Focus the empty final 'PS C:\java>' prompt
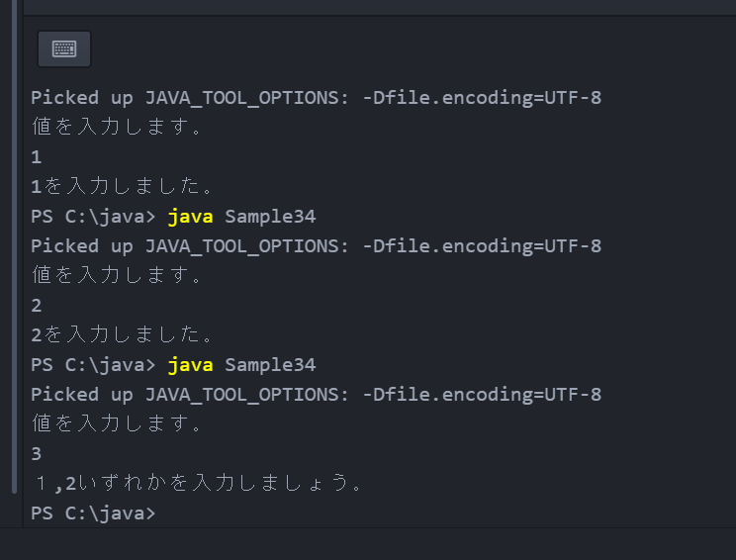The width and height of the screenshot is (736, 560). pos(93,513)
